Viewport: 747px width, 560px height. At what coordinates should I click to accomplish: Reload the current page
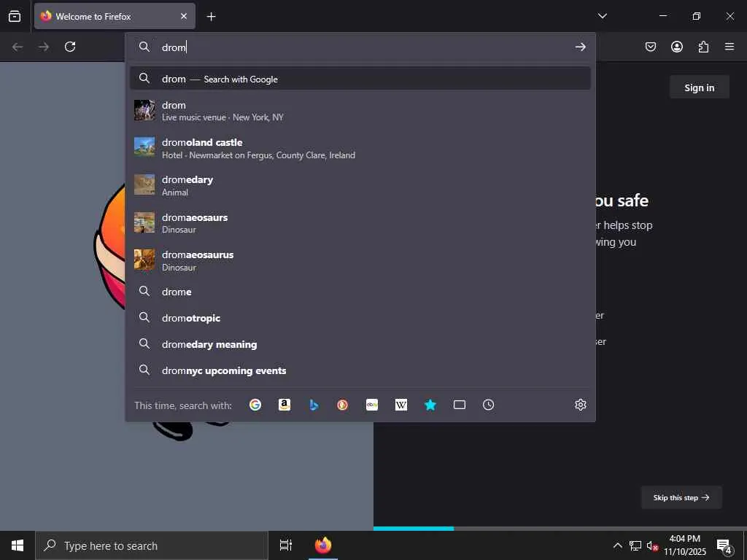coord(70,47)
